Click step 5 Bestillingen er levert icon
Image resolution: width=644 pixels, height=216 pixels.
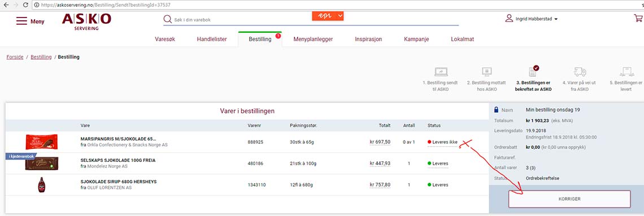pos(626,72)
